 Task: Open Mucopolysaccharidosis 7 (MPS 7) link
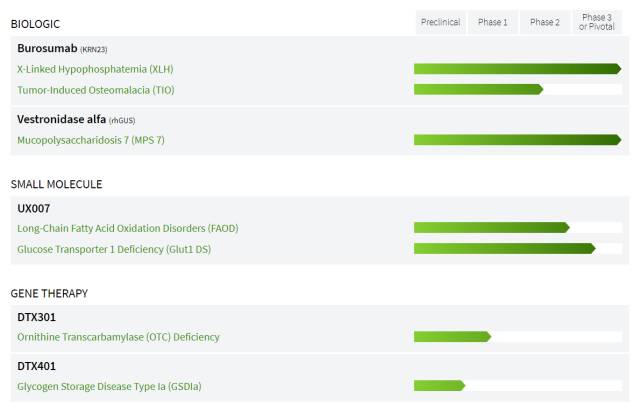click(x=91, y=140)
